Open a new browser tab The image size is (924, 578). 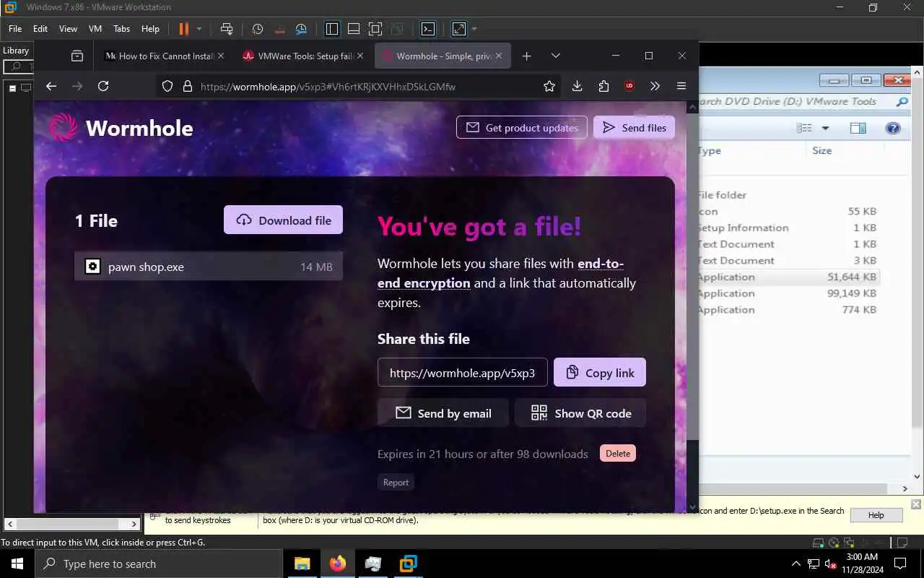click(x=527, y=56)
